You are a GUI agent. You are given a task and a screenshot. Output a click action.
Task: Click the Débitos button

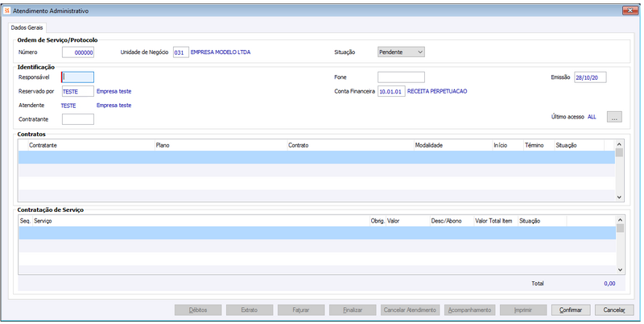198,310
